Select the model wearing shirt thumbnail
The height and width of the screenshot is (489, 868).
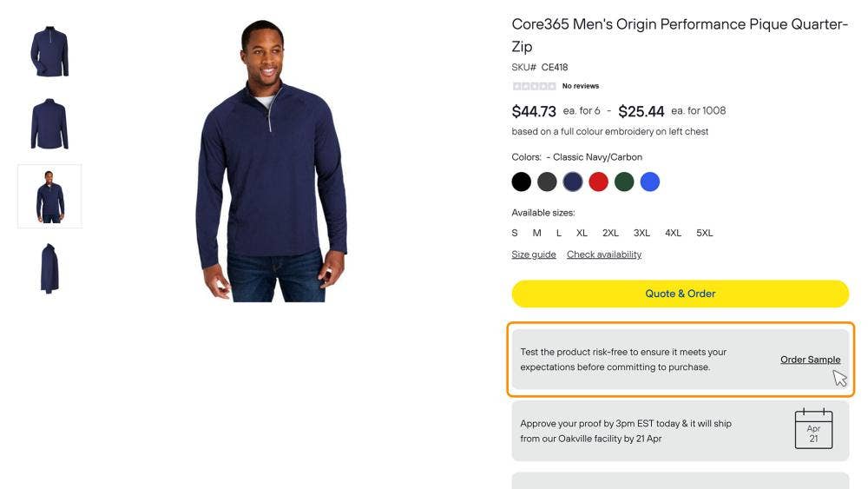tap(49, 196)
